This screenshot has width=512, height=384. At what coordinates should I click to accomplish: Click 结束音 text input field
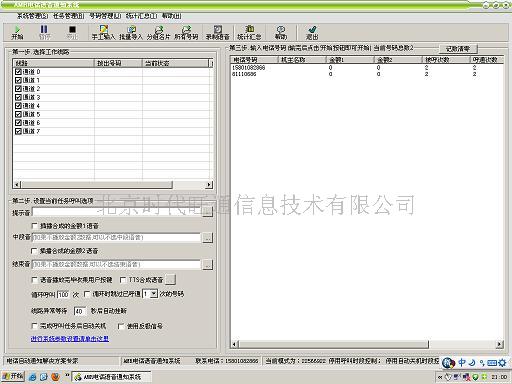[116, 264]
